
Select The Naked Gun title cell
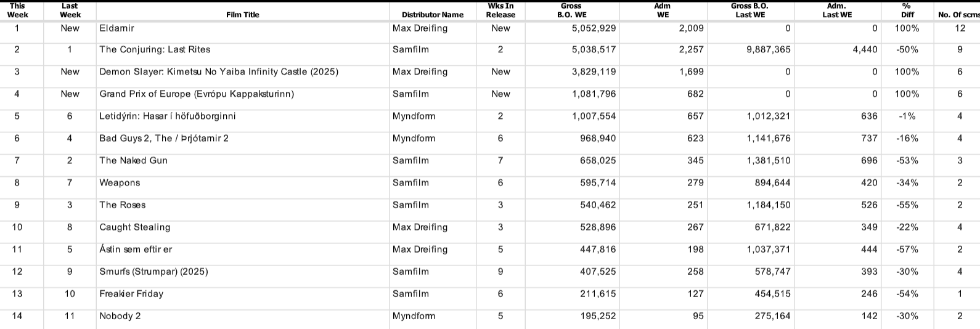point(134,161)
